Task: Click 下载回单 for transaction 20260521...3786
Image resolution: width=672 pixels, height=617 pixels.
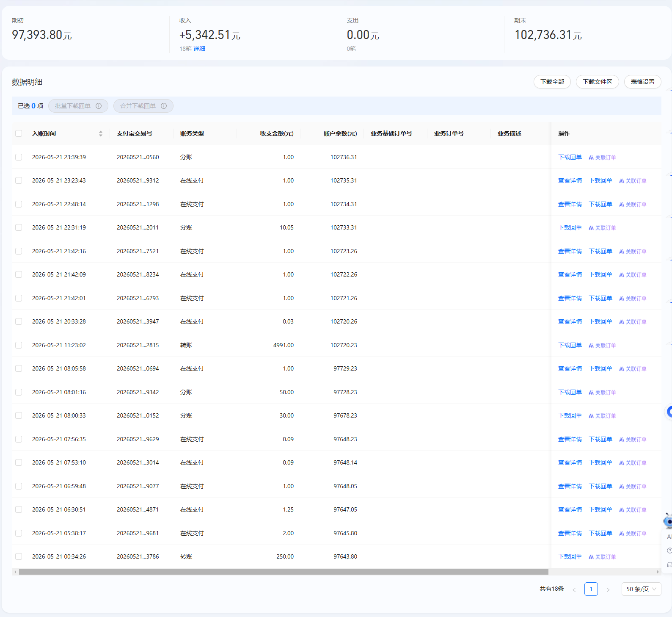Action: [x=570, y=556]
